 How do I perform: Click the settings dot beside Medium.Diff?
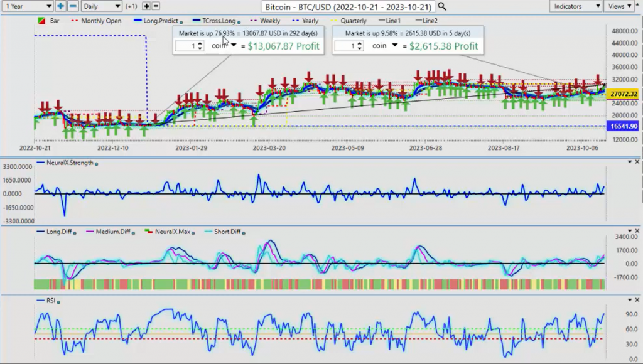point(133,233)
